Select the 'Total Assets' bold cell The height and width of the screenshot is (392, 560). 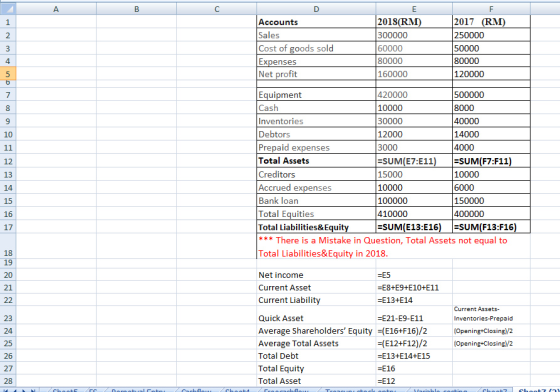316,161
